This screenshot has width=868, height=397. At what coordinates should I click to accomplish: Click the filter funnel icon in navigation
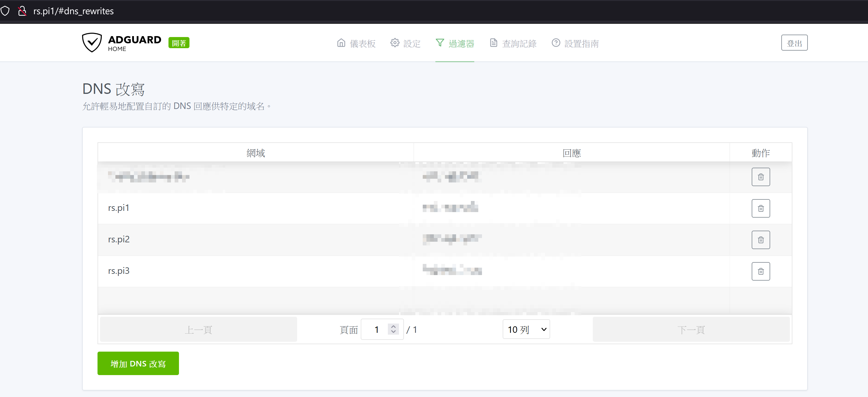point(439,43)
